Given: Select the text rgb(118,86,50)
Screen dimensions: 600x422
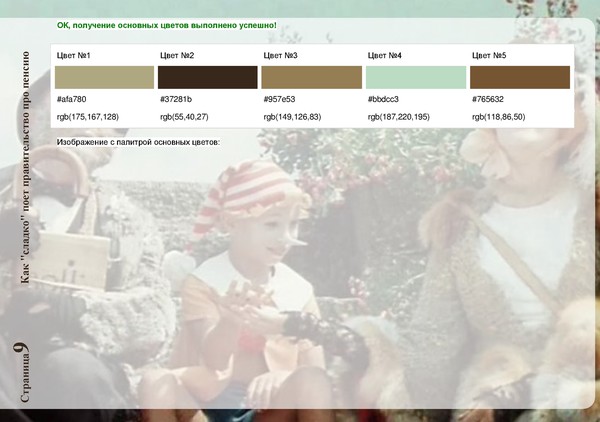Looking at the screenshot, I should tap(499, 117).
